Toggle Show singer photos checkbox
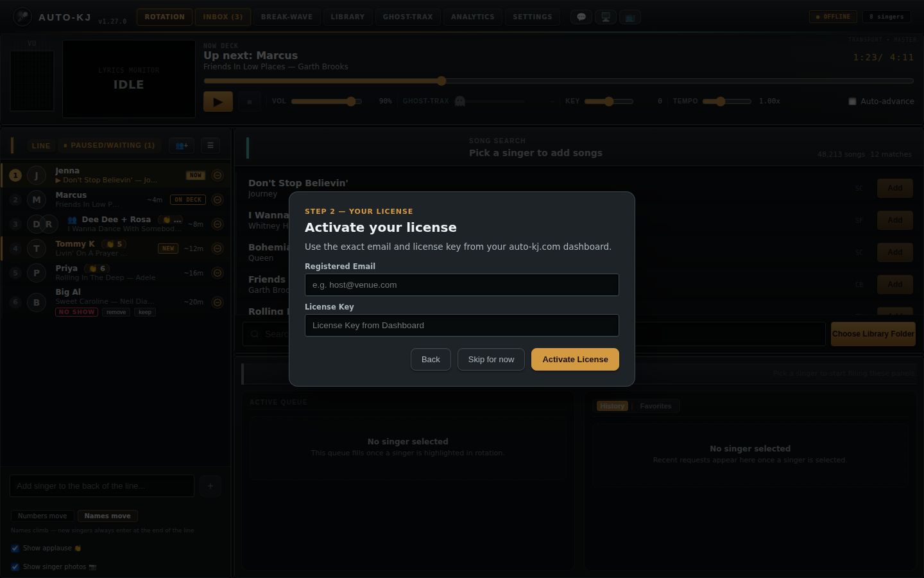924x578 pixels. (15, 567)
